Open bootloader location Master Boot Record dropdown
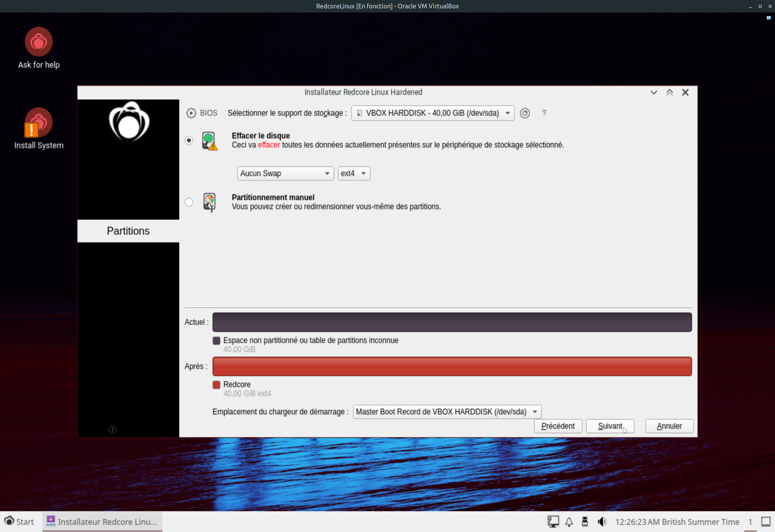This screenshot has width=775, height=532. coord(447,412)
